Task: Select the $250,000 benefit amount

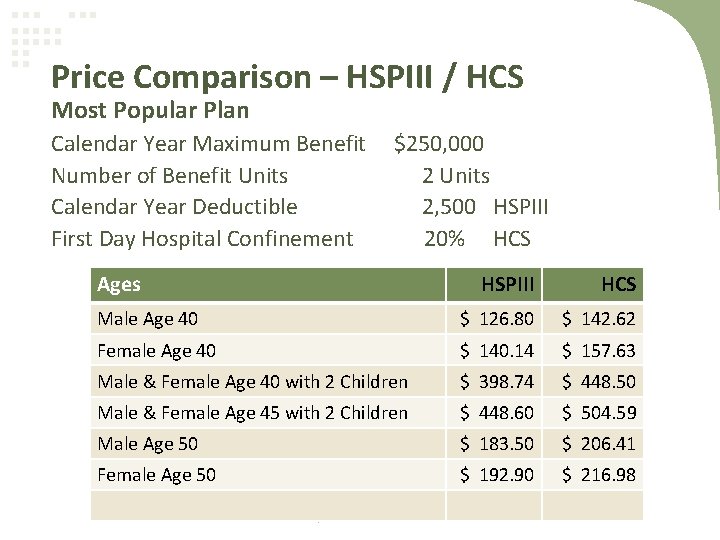Action: [442, 145]
